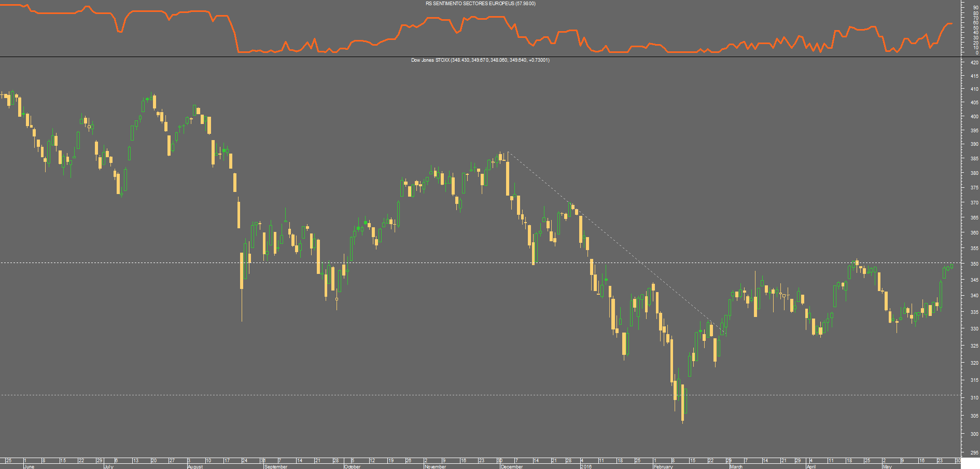Click the 300 price axis label
The width and height of the screenshot is (980, 469).
click(x=974, y=434)
